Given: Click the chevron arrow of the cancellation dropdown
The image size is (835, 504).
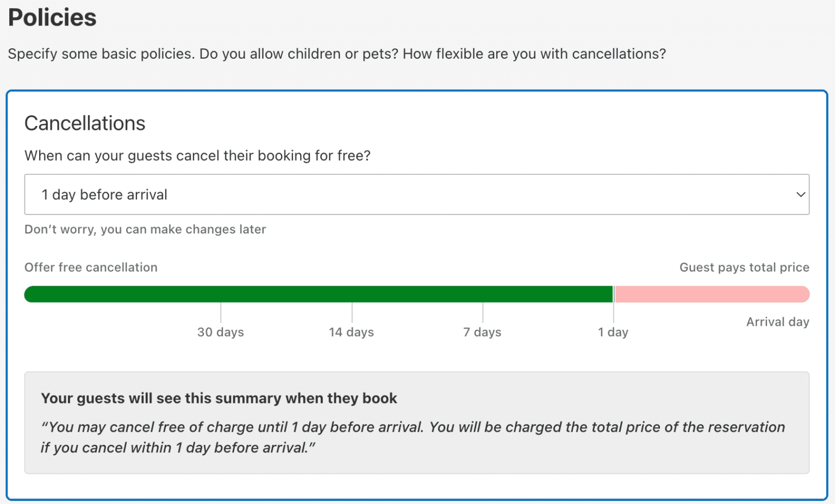Looking at the screenshot, I should pos(800,194).
